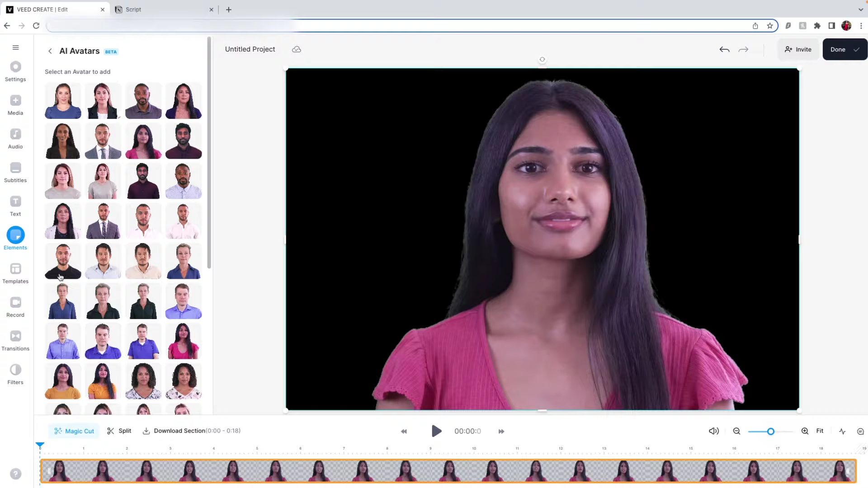Image resolution: width=868 pixels, height=488 pixels.
Task: Toggle the audio waveform display
Action: point(843,431)
